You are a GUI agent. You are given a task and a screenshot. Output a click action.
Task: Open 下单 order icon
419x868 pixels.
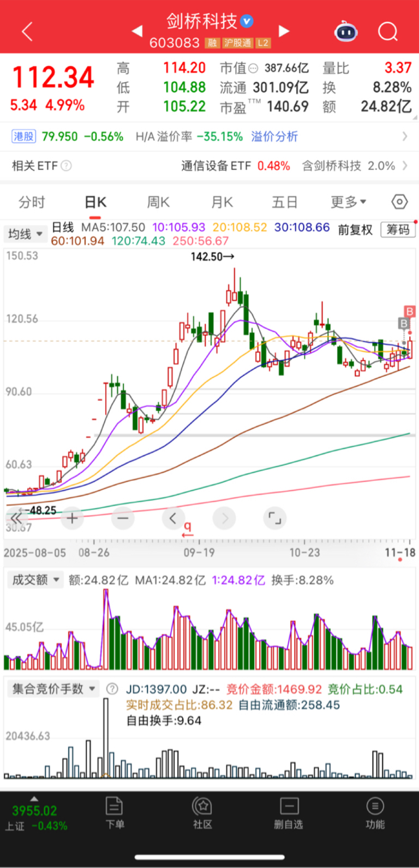[x=115, y=812]
